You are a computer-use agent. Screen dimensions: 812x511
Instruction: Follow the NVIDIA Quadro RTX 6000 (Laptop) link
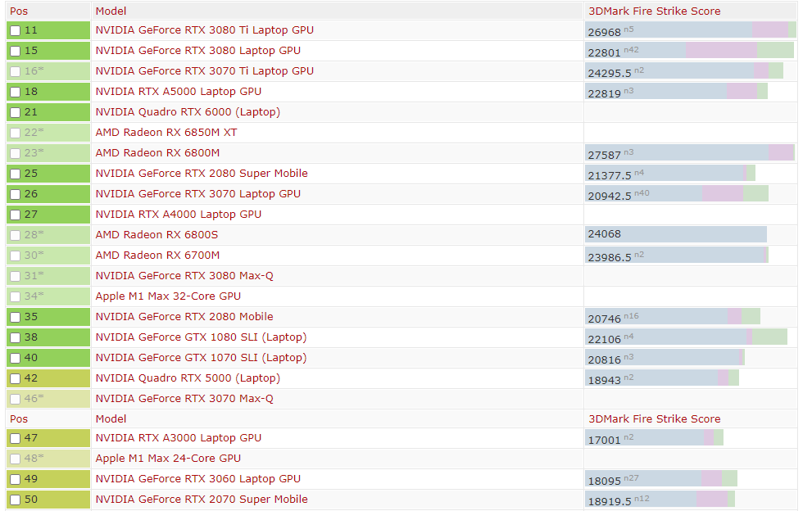[x=188, y=112]
